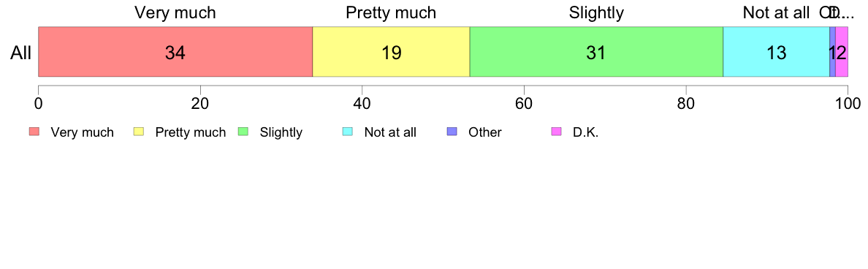Click the 'Other' legend text label
868x269 pixels.
485,132
